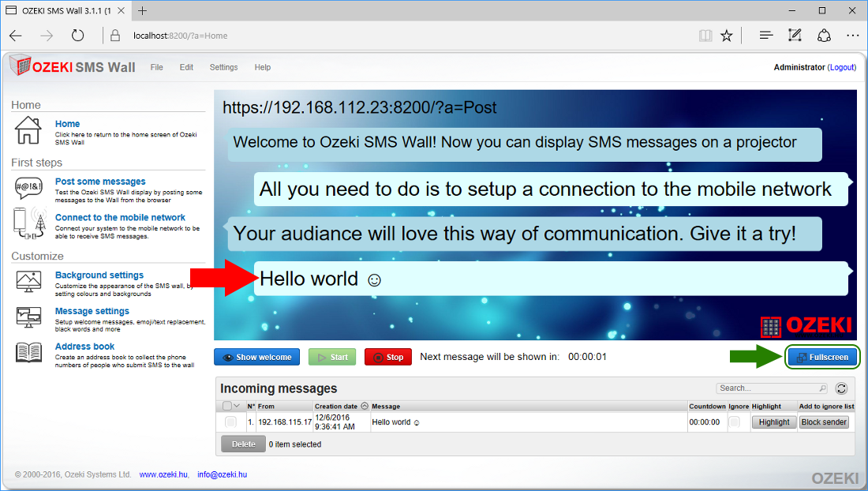Click the Address book open book icon
Image resolution: width=868 pixels, height=491 pixels.
click(28, 352)
